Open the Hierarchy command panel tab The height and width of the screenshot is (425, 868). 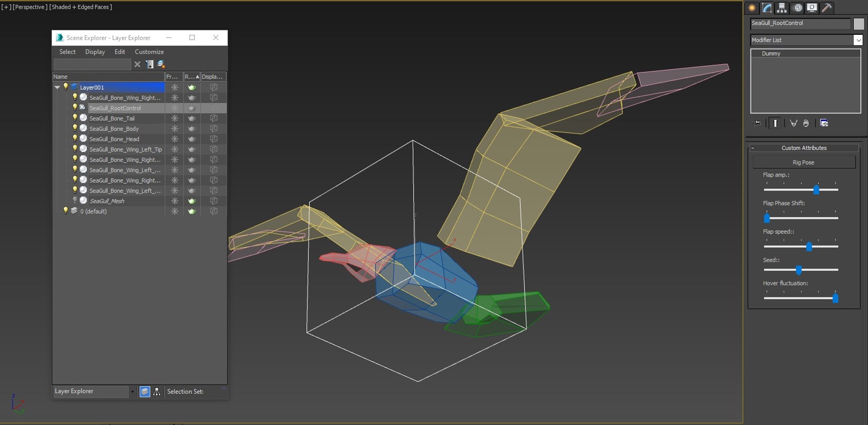[782, 8]
